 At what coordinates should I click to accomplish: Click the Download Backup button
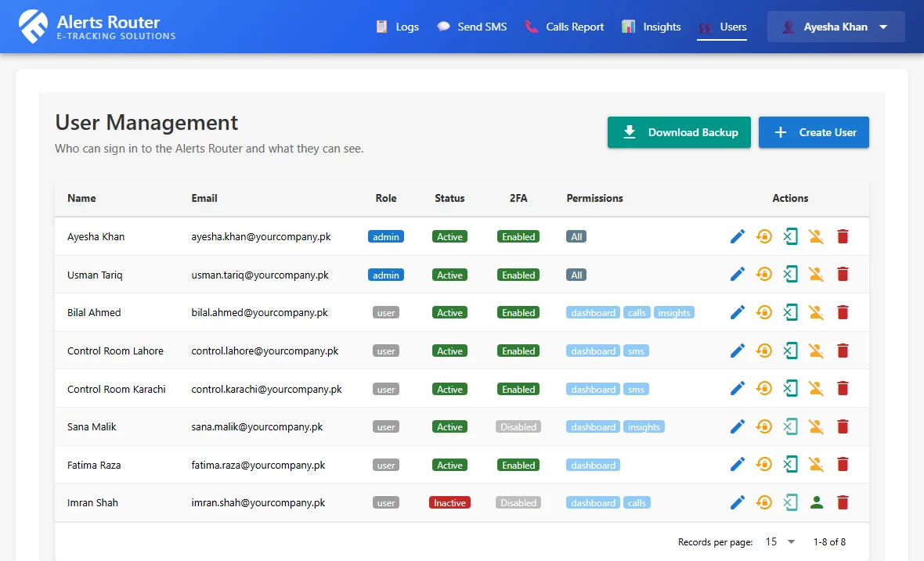point(679,132)
